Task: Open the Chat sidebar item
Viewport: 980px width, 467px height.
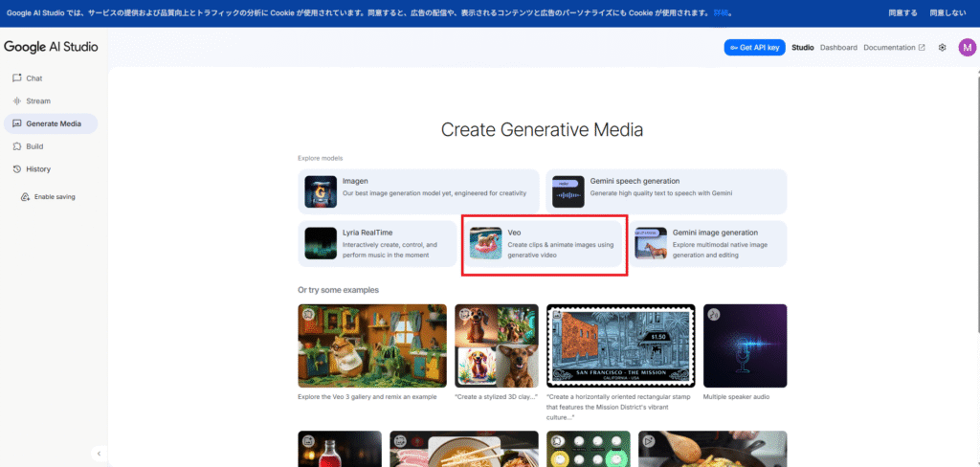Action: [x=51, y=78]
